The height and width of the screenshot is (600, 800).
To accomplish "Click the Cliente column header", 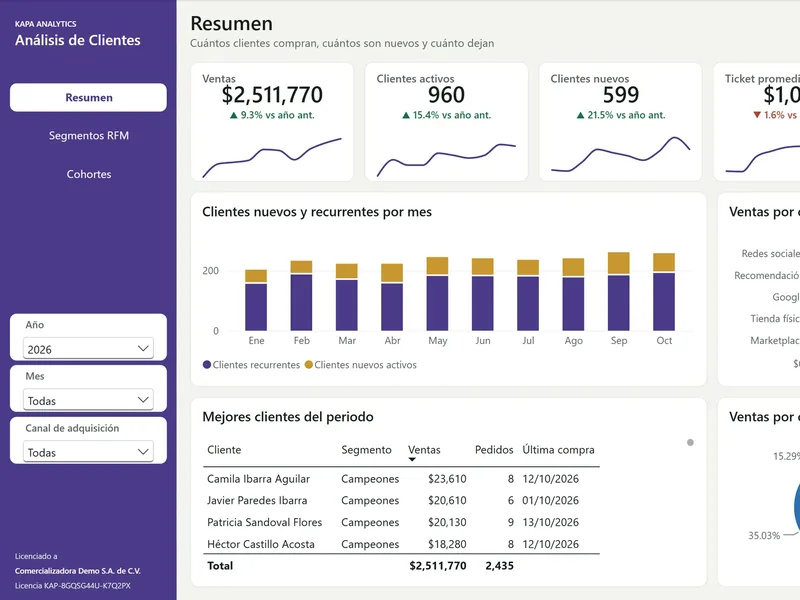I will (x=224, y=450).
